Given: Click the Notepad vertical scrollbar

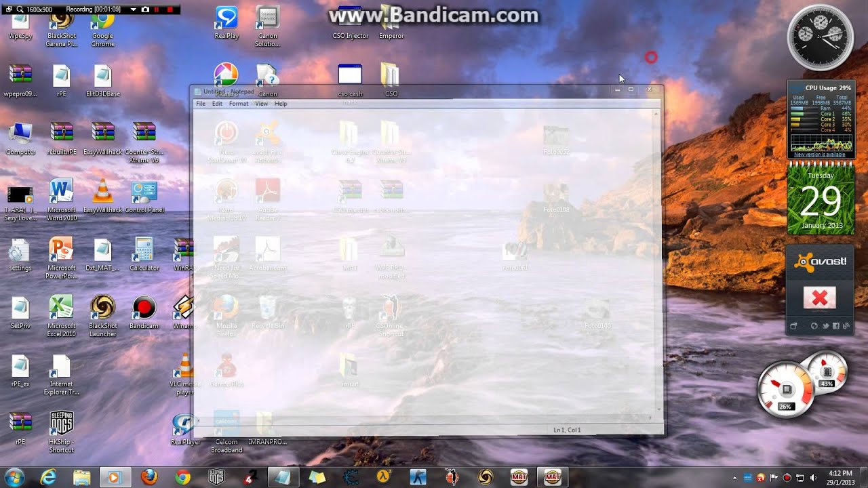Looking at the screenshot, I should pos(656,261).
